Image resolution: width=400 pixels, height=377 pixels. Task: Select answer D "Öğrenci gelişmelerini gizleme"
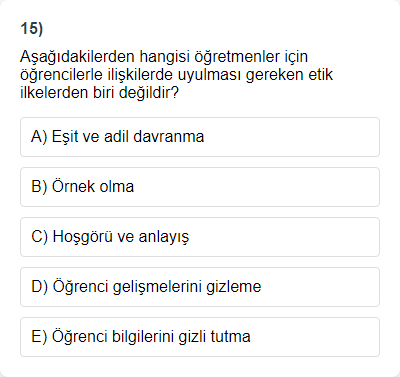pyautogui.click(x=200, y=287)
